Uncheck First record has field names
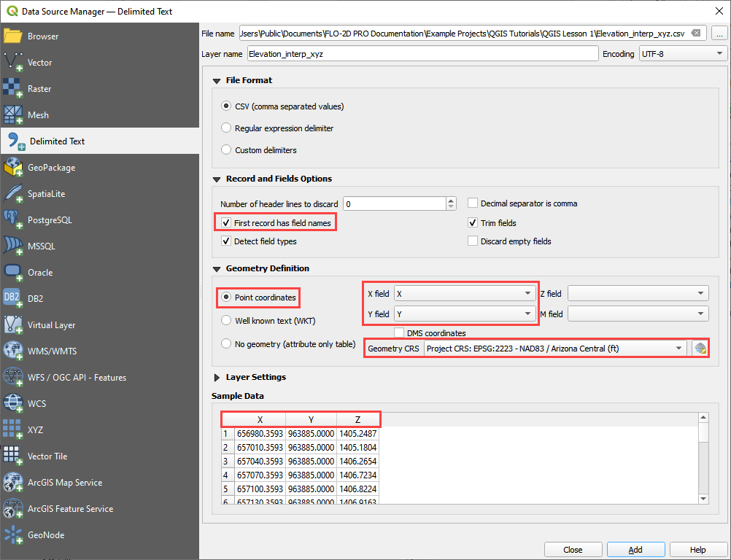The image size is (731, 560). [226, 222]
